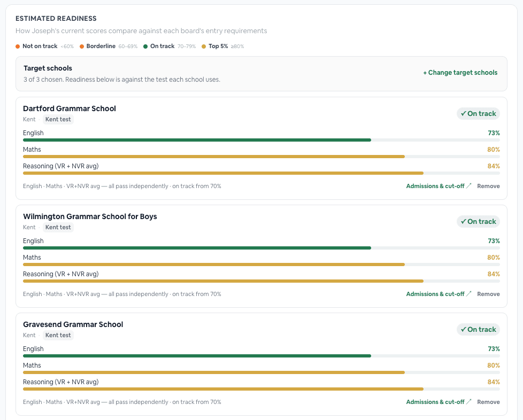Click the 84% Reasoning score in Gravesend card

(494, 383)
